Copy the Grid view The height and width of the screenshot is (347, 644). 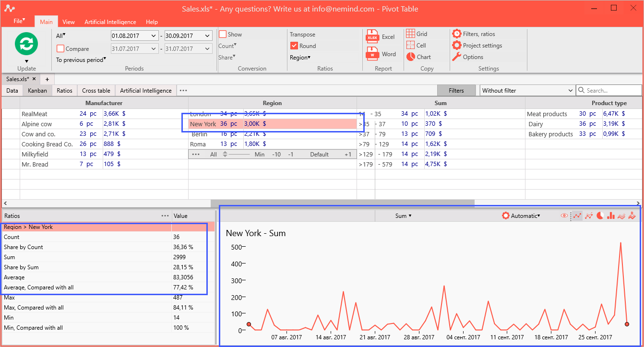(x=417, y=34)
